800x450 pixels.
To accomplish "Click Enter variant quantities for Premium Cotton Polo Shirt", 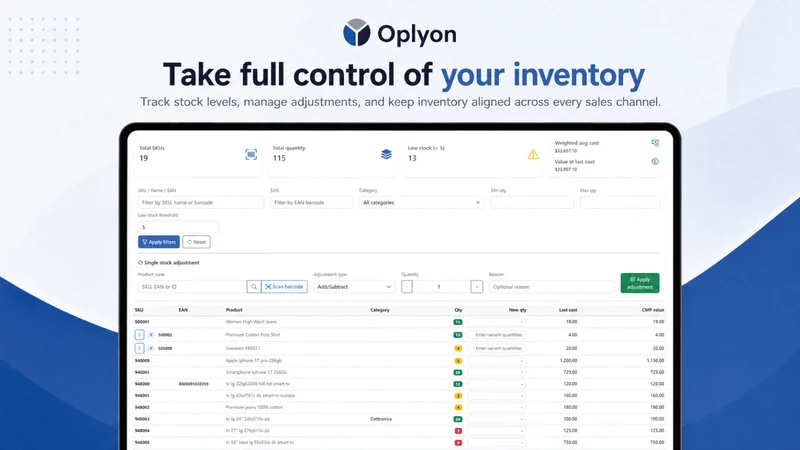I will [497, 335].
